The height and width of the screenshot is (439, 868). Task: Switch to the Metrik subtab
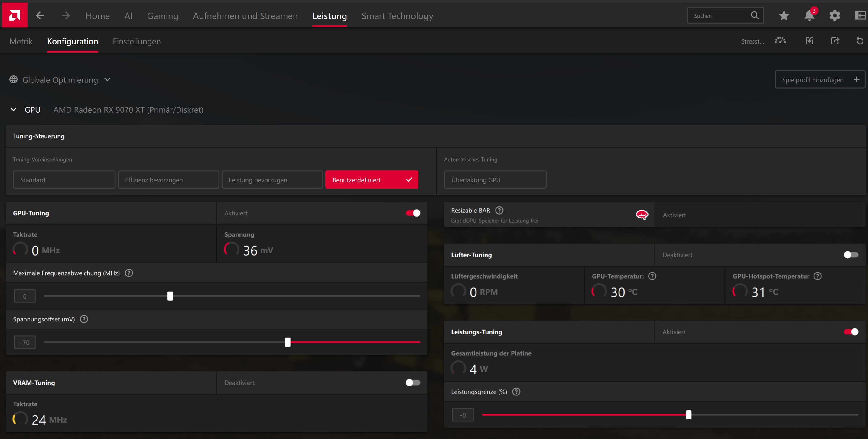pos(21,41)
